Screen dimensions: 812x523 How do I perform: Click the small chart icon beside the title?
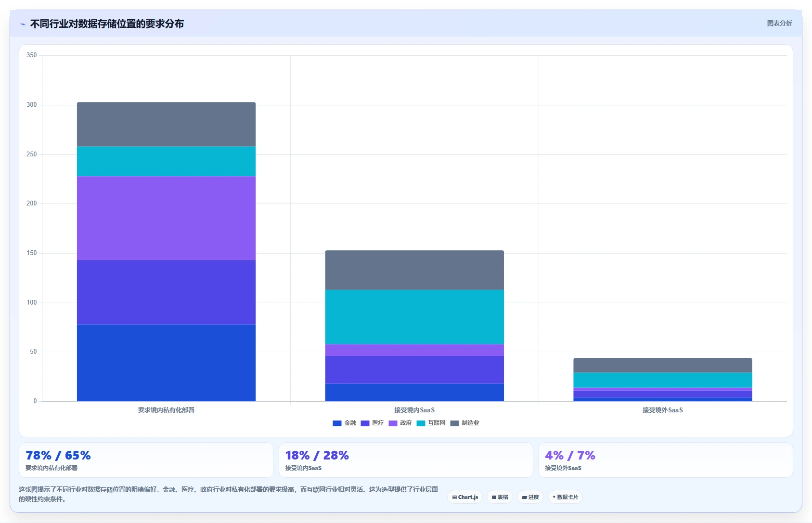[23, 24]
